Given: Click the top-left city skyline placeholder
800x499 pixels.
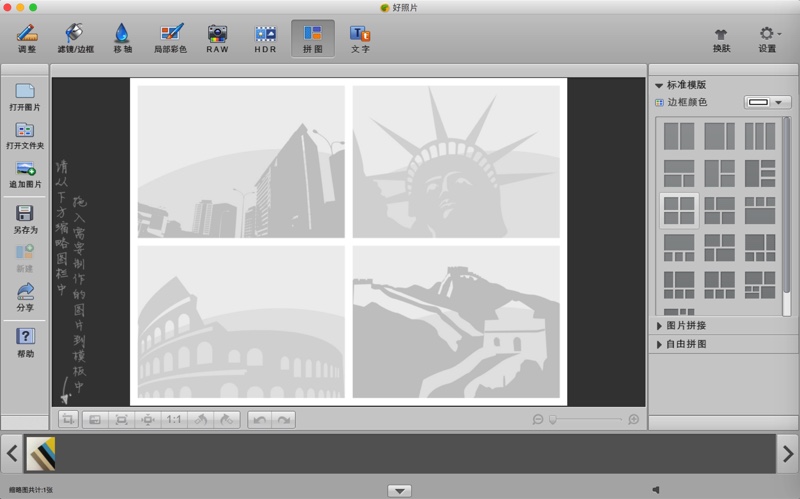Looking at the screenshot, I should 241,161.
